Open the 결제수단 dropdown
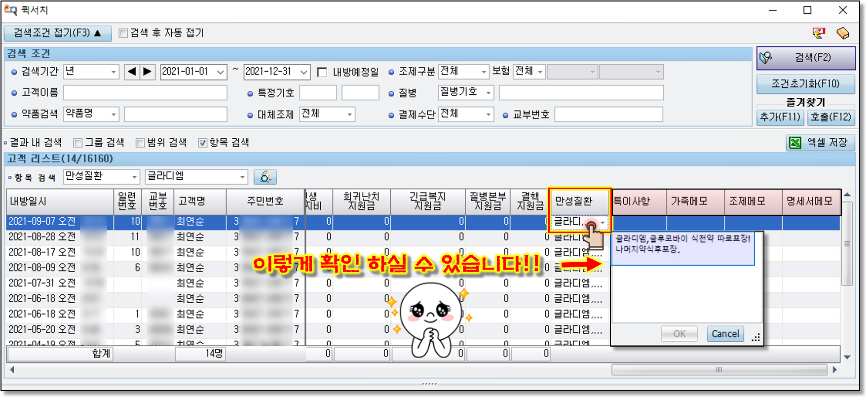Image resolution: width=868 pixels, height=399 pixels. pyautogui.click(x=466, y=115)
